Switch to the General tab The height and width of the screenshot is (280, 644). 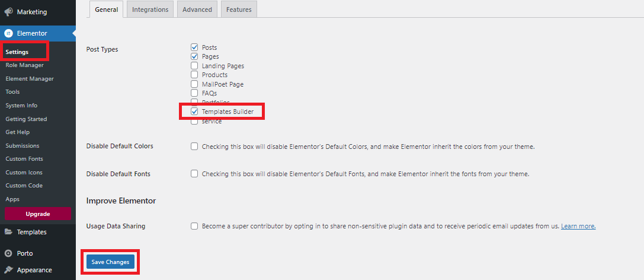pos(107,9)
